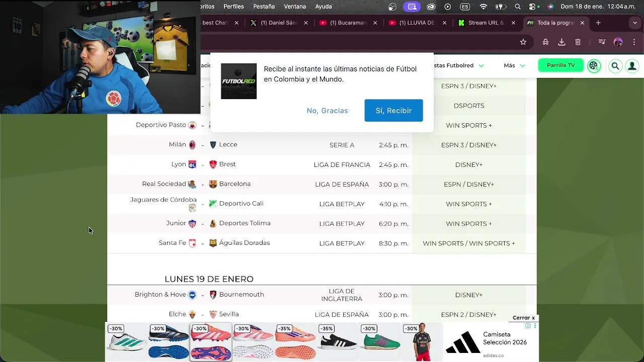Open the Wi-Fi status menu
Image resolution: width=644 pixels, height=362 pixels.
click(x=484, y=7)
